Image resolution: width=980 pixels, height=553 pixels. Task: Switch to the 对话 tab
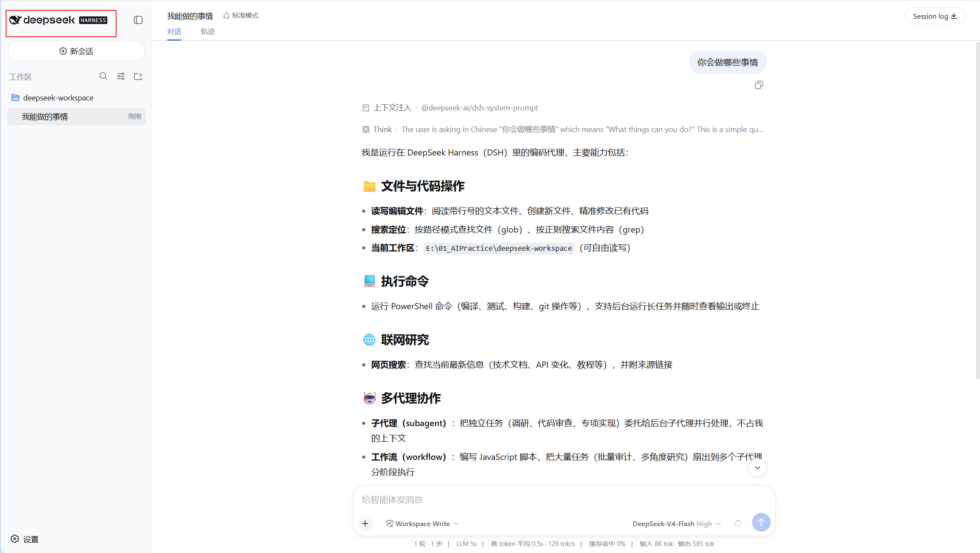[174, 32]
